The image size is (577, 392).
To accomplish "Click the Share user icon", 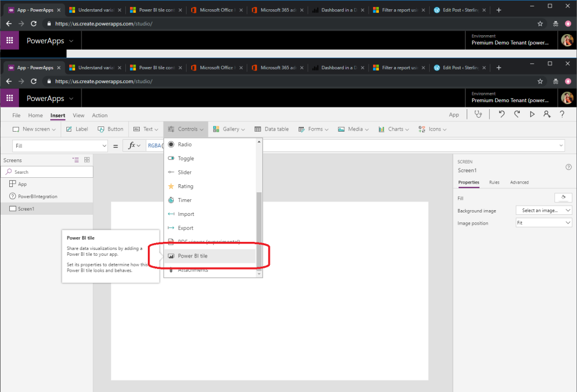I will pos(546,114).
